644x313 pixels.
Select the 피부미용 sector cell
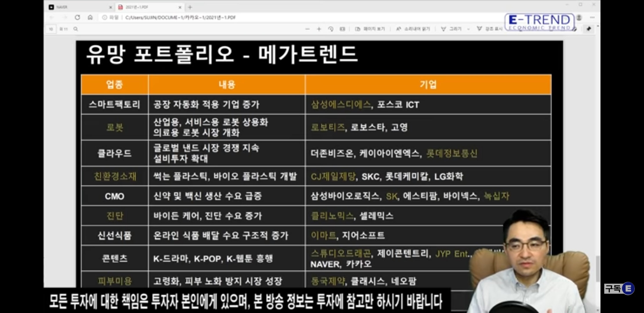click(115, 281)
